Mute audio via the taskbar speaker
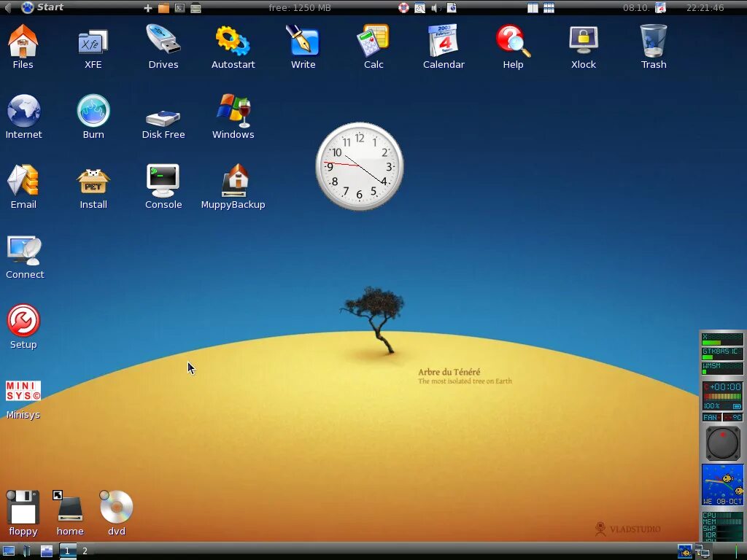The height and width of the screenshot is (560, 747). point(435,8)
